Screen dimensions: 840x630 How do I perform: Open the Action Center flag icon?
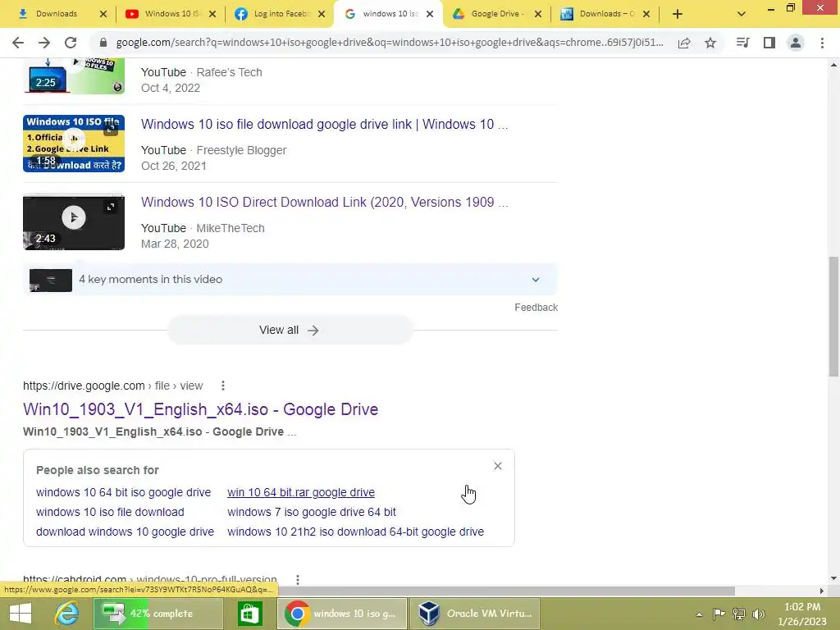[x=719, y=614]
